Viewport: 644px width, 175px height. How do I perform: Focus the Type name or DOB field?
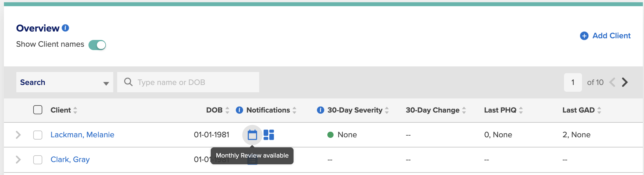(188, 82)
